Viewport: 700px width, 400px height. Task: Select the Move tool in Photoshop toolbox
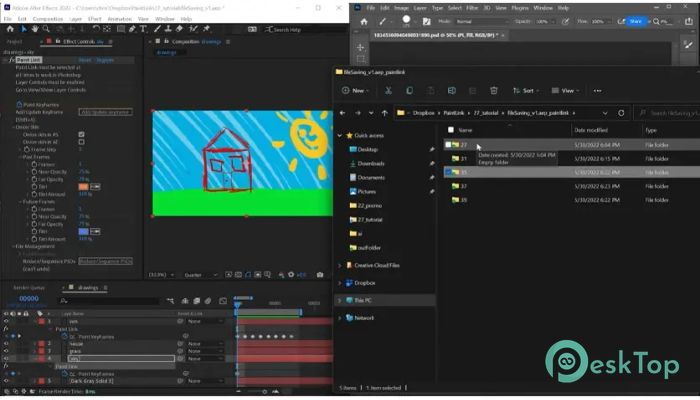pyautogui.click(x=361, y=47)
